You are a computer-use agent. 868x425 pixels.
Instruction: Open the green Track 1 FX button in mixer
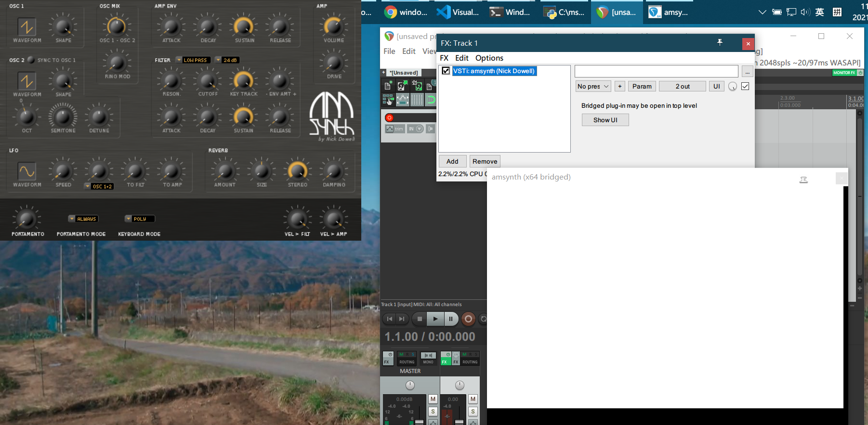coord(446,358)
